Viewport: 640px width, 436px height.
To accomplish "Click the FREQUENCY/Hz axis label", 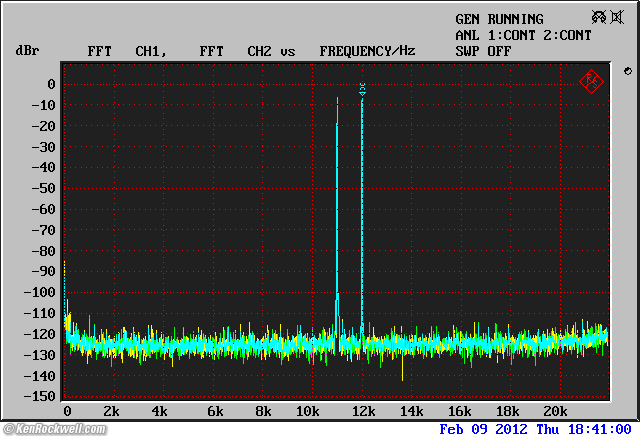I will [367, 50].
